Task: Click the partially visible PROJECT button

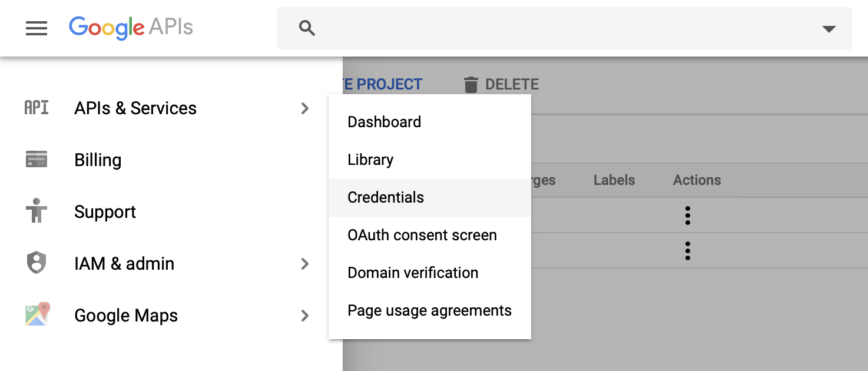Action: tap(383, 85)
